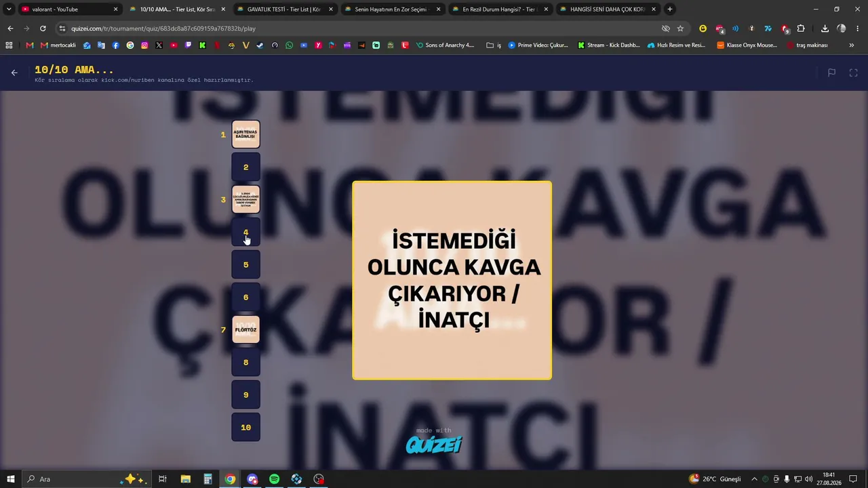
Task: Open the Twitch bookmark
Action: point(188,45)
